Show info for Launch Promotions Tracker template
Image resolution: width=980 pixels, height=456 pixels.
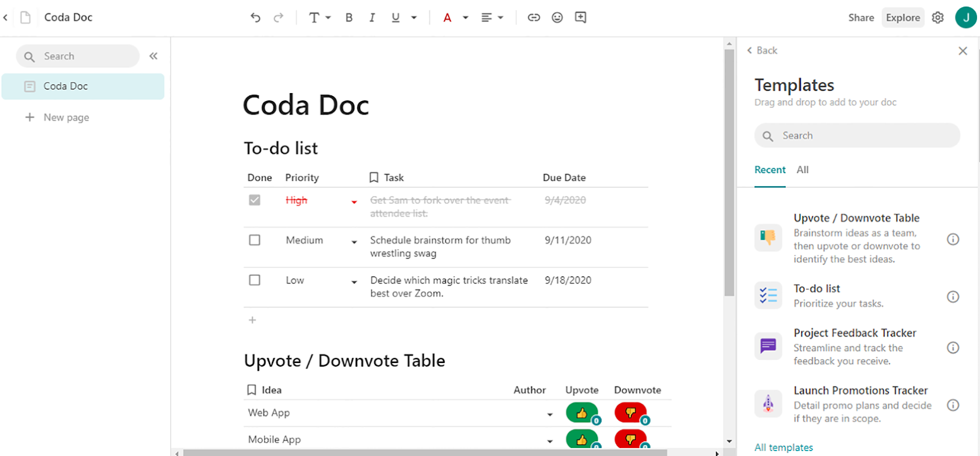point(953,405)
